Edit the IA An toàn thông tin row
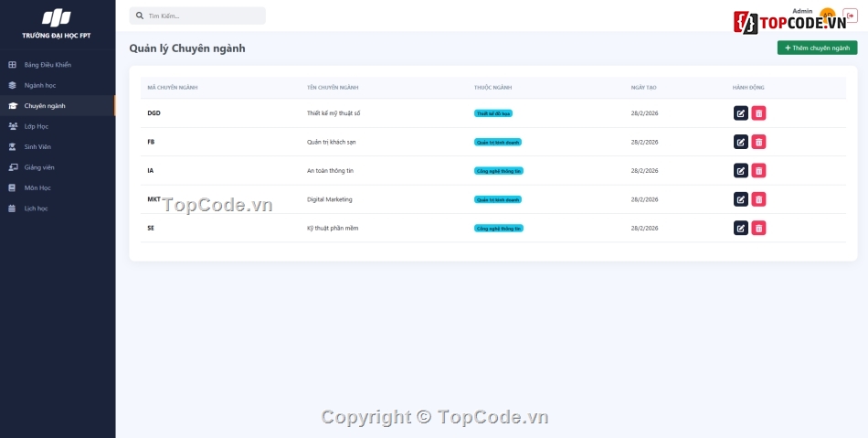The width and height of the screenshot is (868, 438). click(740, 171)
